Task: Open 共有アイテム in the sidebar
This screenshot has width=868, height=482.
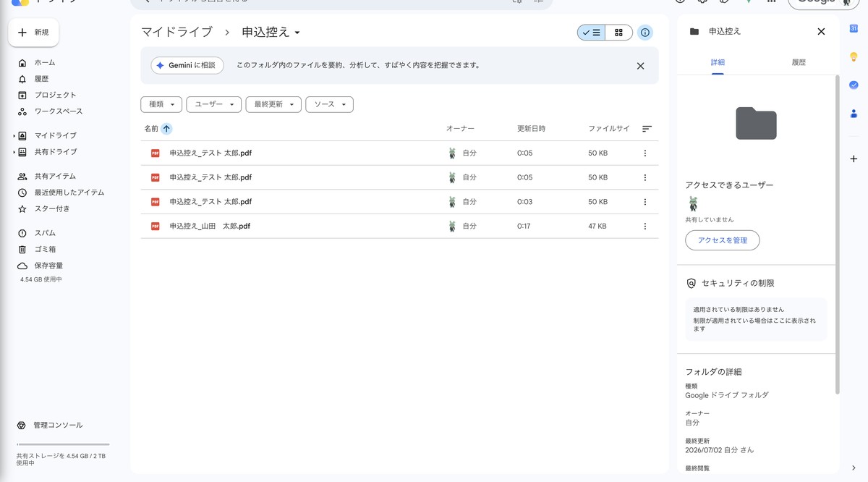Action: [55, 176]
